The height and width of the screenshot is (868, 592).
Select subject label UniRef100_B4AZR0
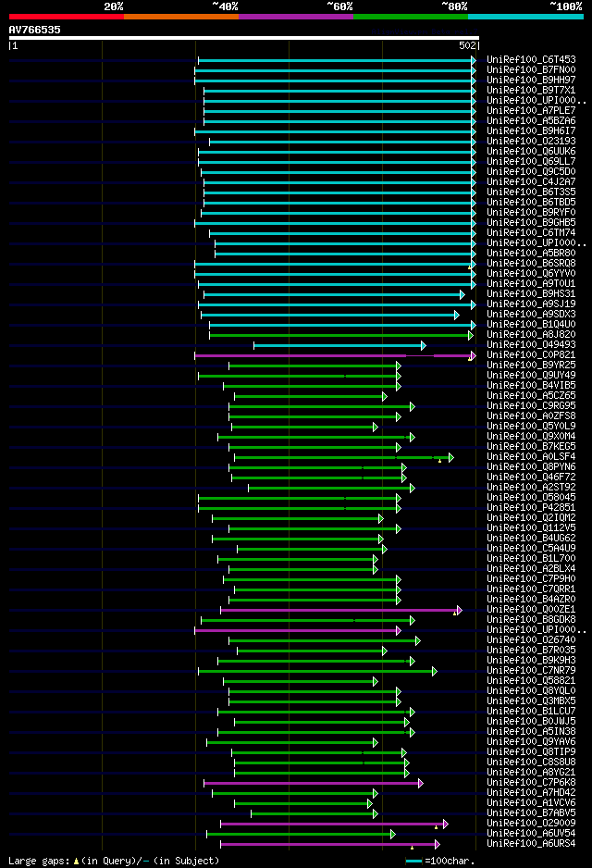tap(531, 600)
